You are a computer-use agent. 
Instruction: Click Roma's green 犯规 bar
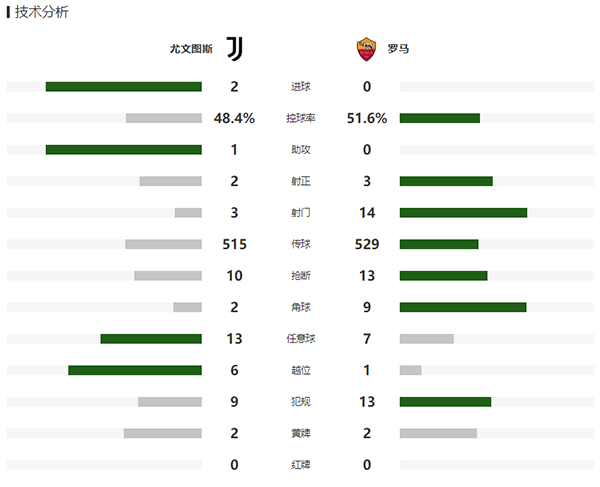445,402
